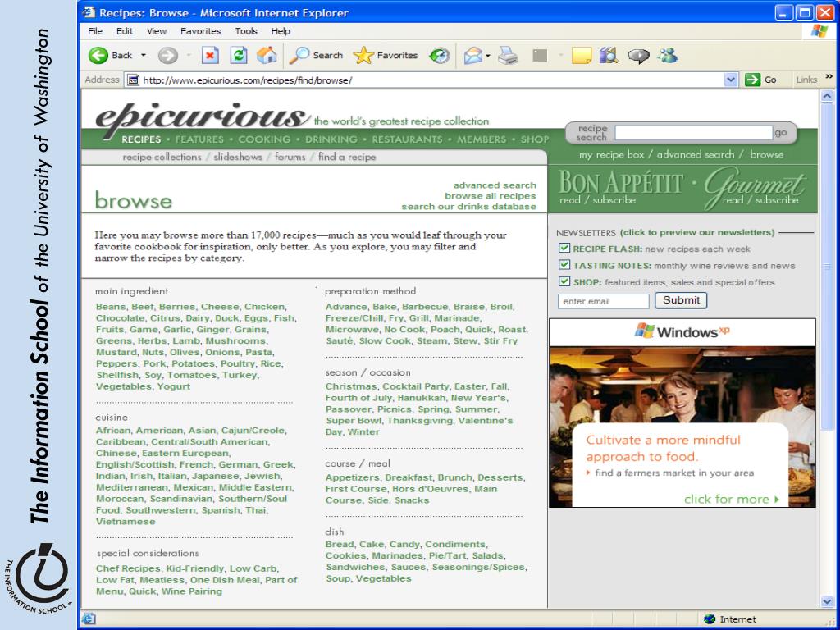
Task: Click the page icon in the address bar
Action: click(x=134, y=80)
